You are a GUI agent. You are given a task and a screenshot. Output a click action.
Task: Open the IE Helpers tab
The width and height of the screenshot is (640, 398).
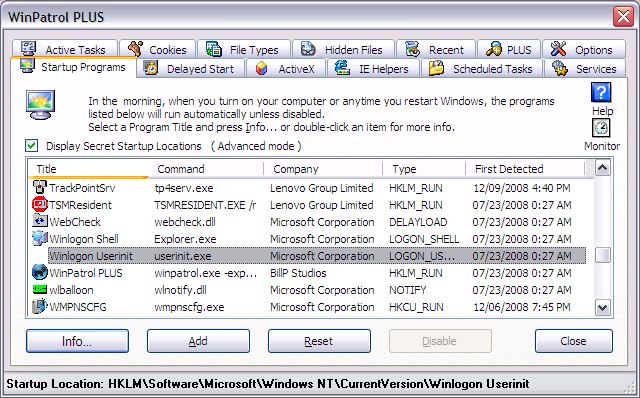tap(372, 69)
